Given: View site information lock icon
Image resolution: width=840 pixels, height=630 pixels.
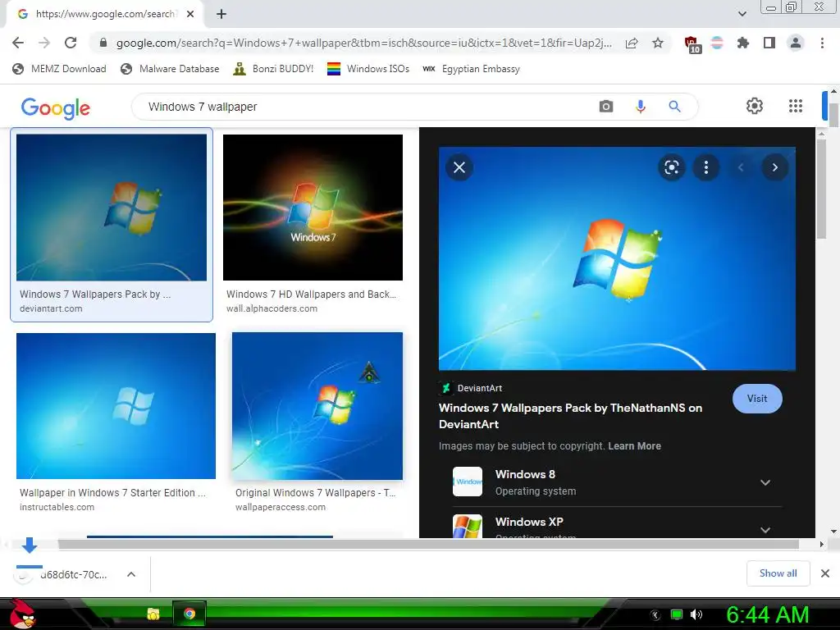Looking at the screenshot, I should 103,43.
